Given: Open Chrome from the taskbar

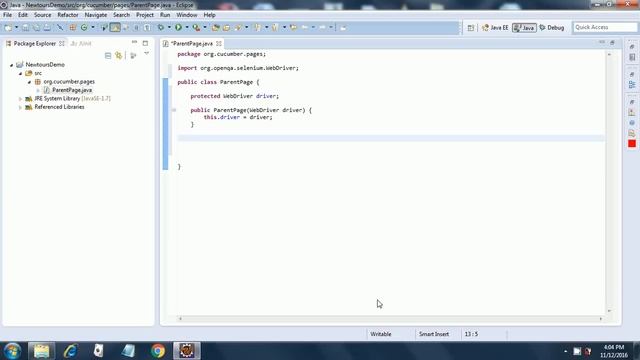Looking at the screenshot, I should 158,351.
